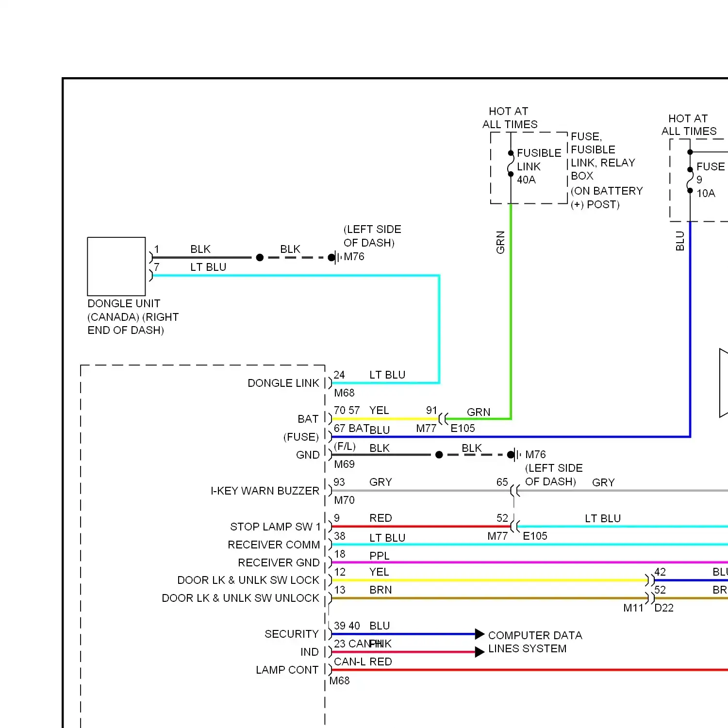The height and width of the screenshot is (728, 728).
Task: Select the 'DONGLE UNIT' label text
Action: coord(124,304)
